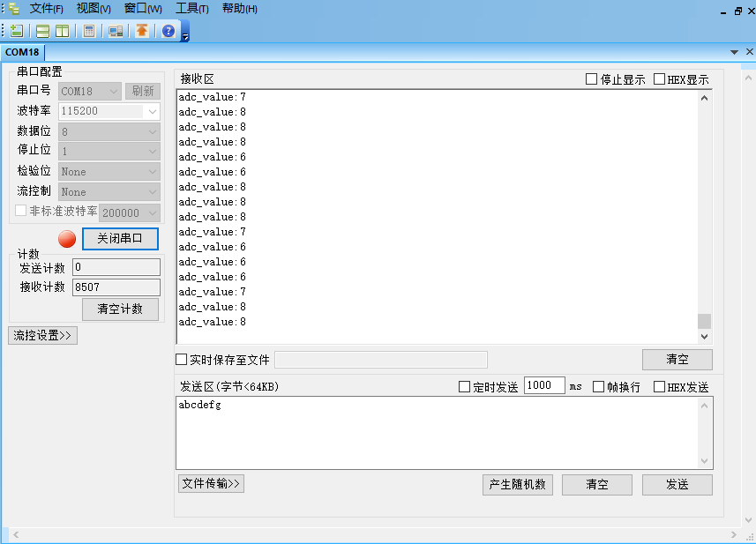Enable the 非标准波特率 checkbox

[21, 211]
